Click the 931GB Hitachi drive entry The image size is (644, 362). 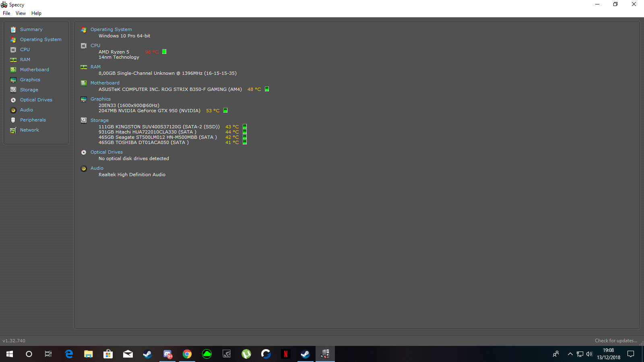pos(147,132)
